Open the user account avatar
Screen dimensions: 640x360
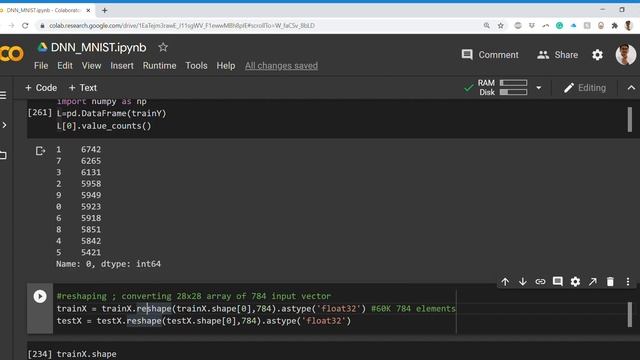tap(626, 55)
